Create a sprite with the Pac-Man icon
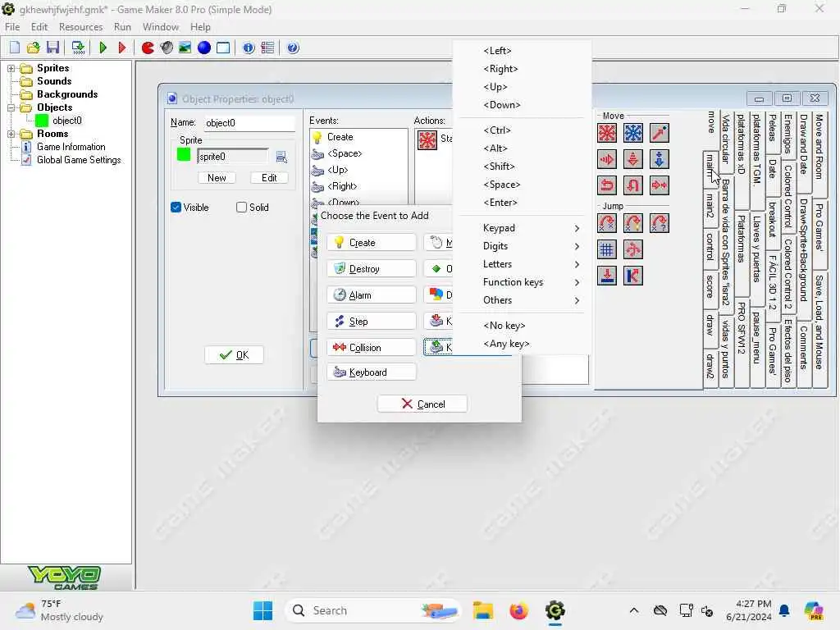Screen dimensions: 840x630 point(148,48)
